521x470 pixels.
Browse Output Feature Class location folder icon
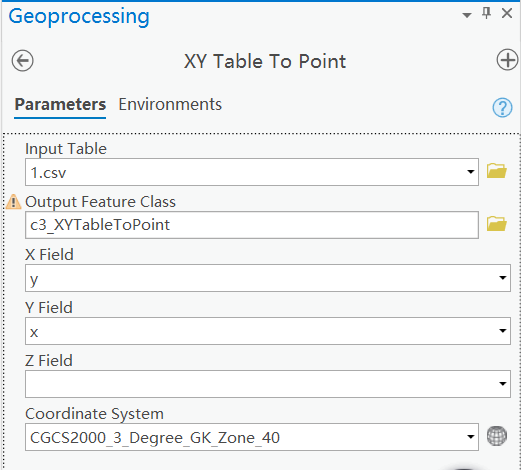click(497, 224)
